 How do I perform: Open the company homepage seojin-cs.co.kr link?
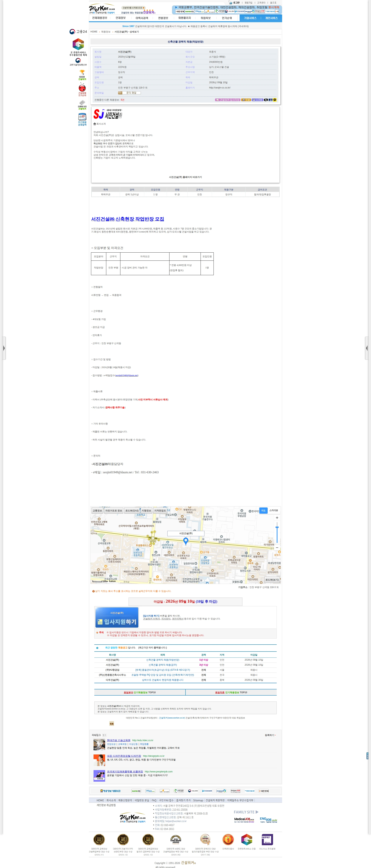[x=220, y=88]
